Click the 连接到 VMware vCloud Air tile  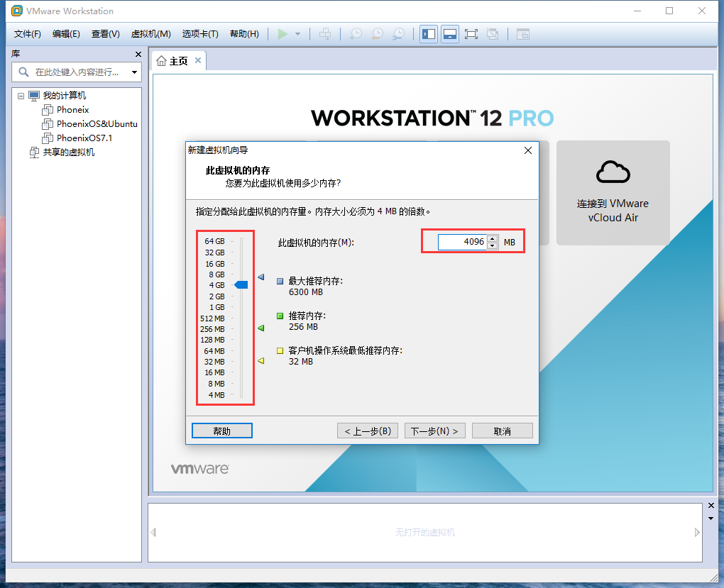point(613,193)
